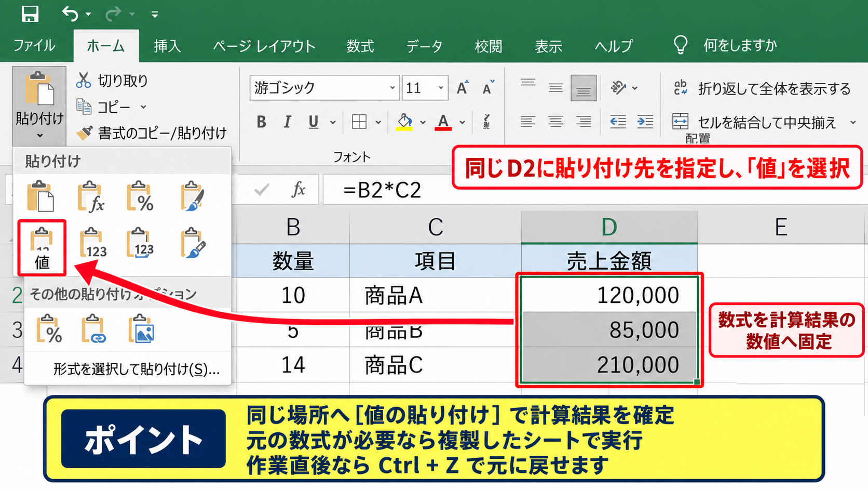Screen dimensions: 868x489
Task: Open the 游ゴシック font name dropdown
Action: 392,88
